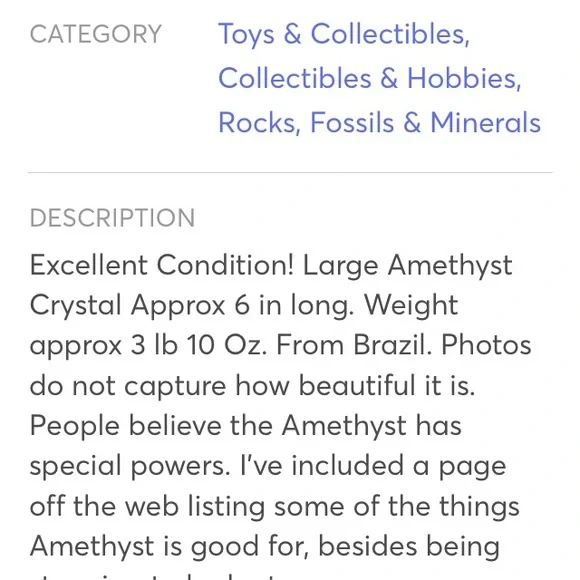Open the Toys & Collectibles category link
The image size is (580, 580).
(344, 34)
